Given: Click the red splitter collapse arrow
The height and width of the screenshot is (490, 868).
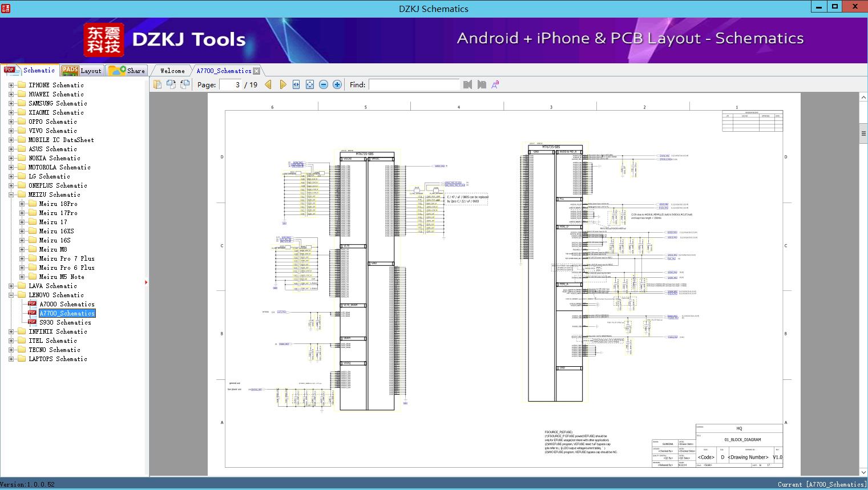Looking at the screenshot, I should click(x=146, y=282).
